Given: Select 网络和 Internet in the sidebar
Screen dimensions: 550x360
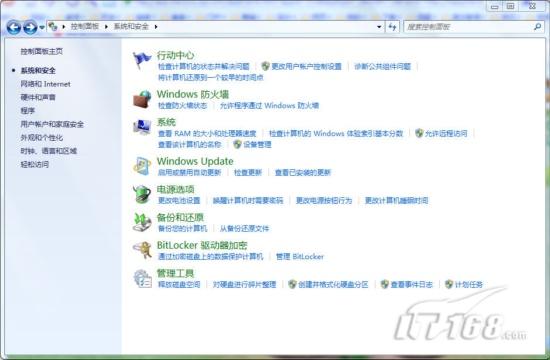Looking at the screenshot, I should (45, 84).
